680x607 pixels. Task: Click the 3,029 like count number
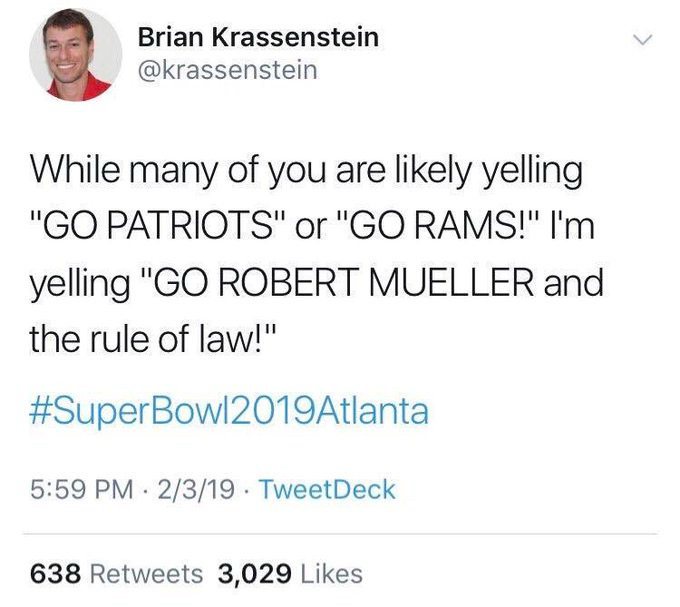pyautogui.click(x=253, y=574)
